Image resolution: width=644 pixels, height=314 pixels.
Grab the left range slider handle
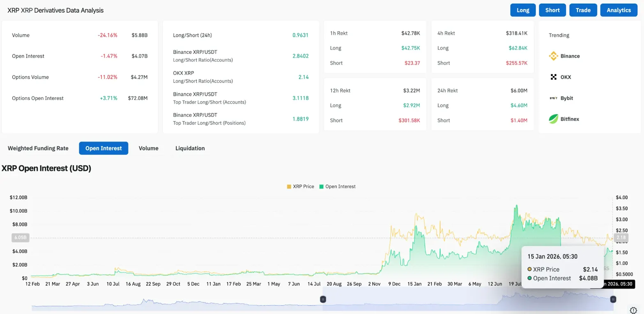pos(323,299)
